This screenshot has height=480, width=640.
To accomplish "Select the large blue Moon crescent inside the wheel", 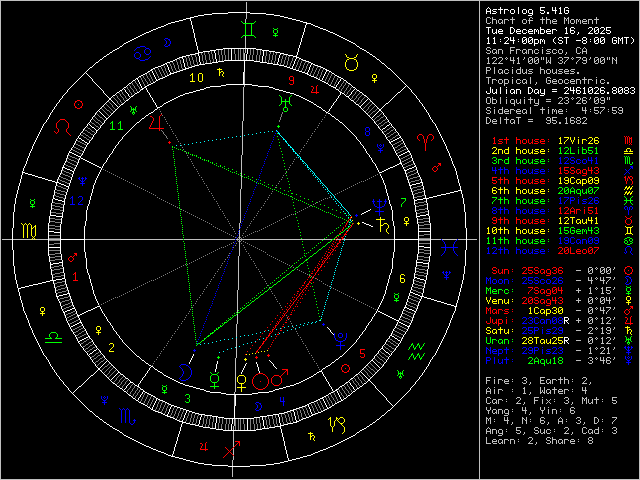I will coord(185,372).
